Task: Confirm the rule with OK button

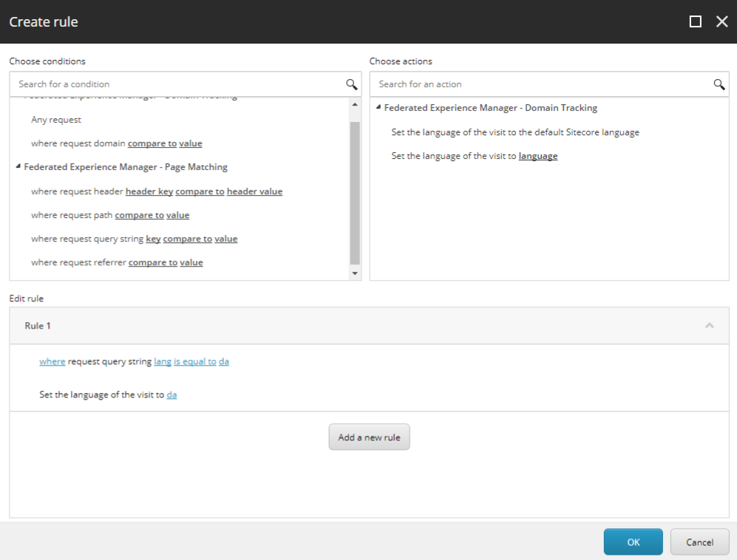Action: point(633,542)
